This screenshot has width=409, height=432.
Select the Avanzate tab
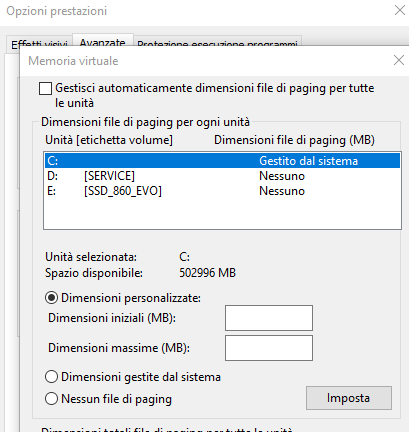[103, 42]
